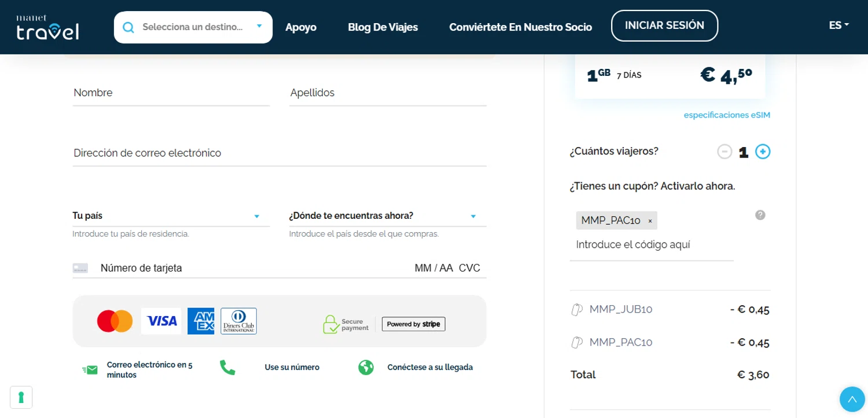Focus the Nombre input field
The height and width of the screenshot is (418, 868).
(x=171, y=93)
